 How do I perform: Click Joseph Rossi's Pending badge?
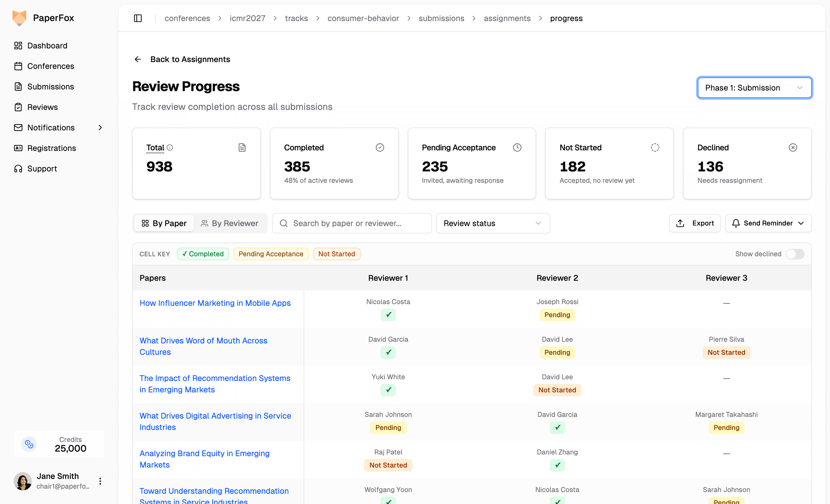[x=557, y=315]
